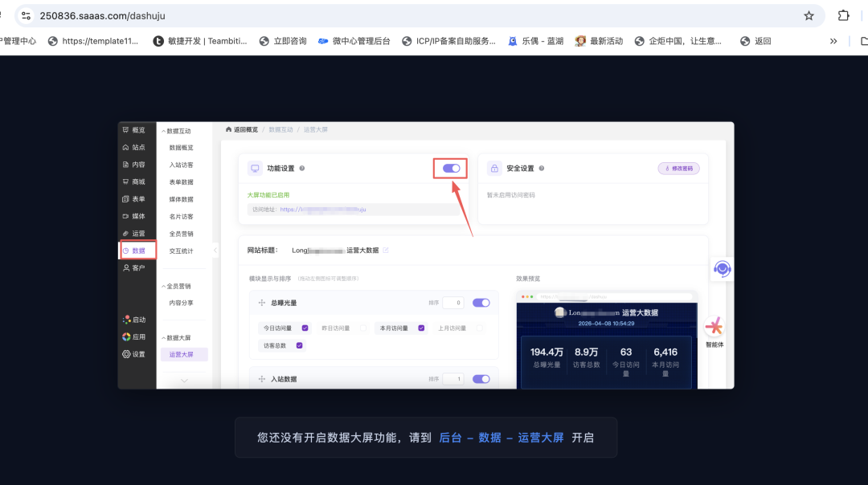Click the 概览 sidebar icon
Screen dimensions: 868x485
point(125,130)
